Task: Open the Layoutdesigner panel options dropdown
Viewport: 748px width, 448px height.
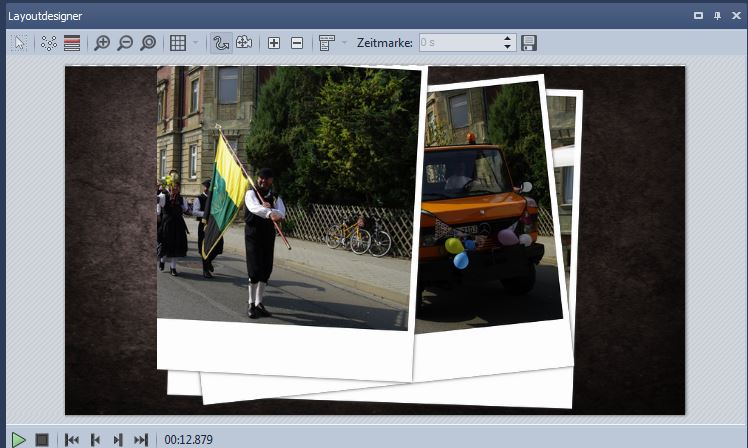Action: tap(698, 16)
